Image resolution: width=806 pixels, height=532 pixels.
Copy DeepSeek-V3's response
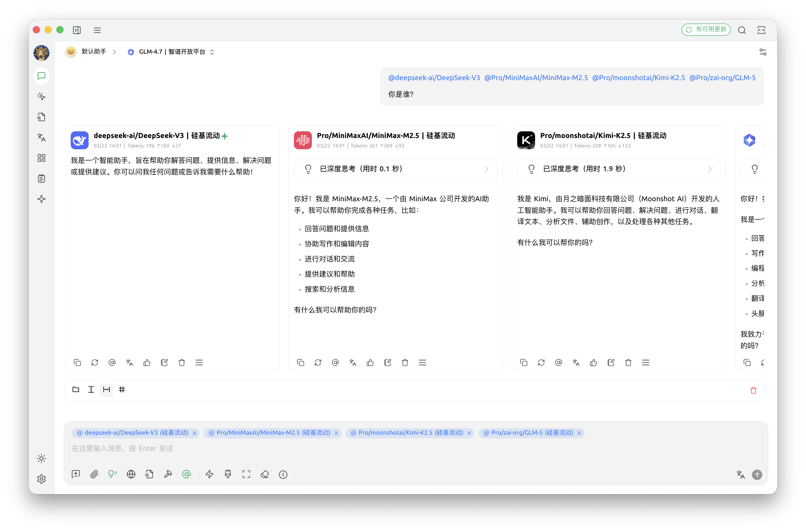(x=77, y=362)
